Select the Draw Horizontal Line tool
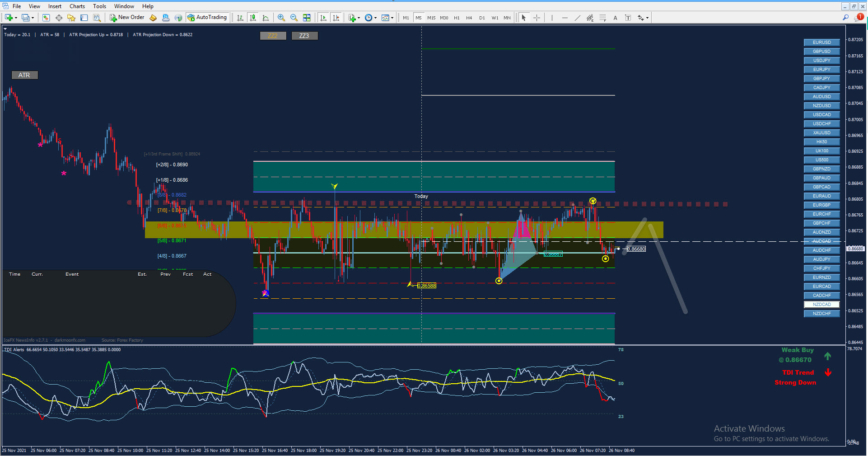This screenshot has height=456, width=868. point(565,18)
